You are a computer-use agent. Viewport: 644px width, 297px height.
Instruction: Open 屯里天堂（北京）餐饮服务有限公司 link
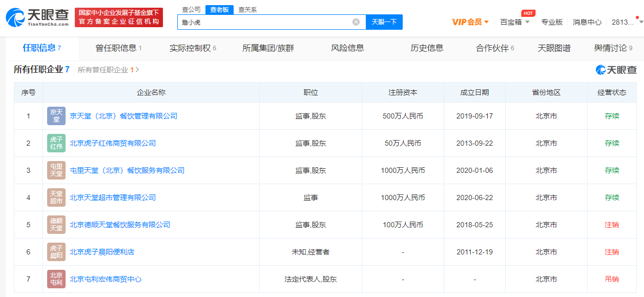point(127,170)
